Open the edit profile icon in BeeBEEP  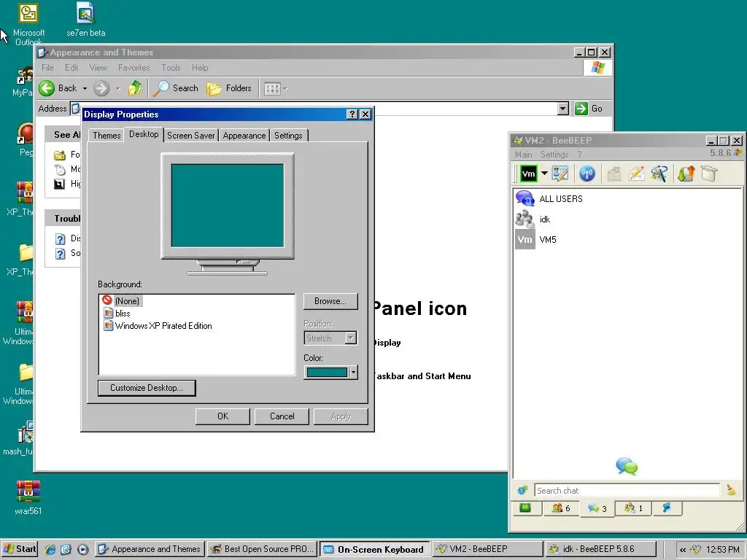[x=560, y=174]
